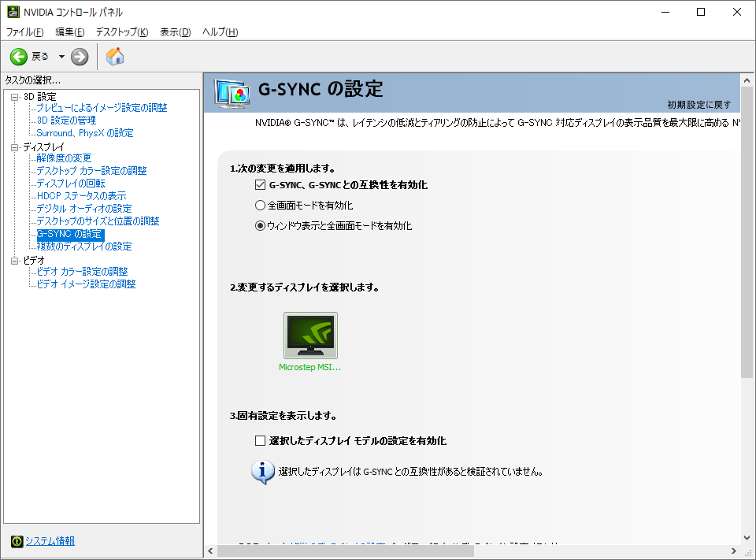Open デスクトップのサイズと位置の調整 page
Viewport: 756px width, 560px height.
tap(98, 221)
